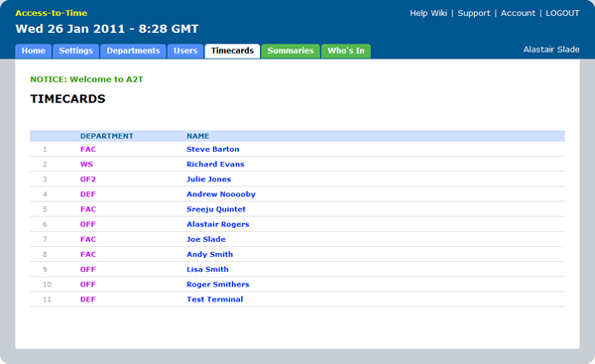Viewport: 595px width, 364px height.
Task: Click the WS department link
Action: 86,165
